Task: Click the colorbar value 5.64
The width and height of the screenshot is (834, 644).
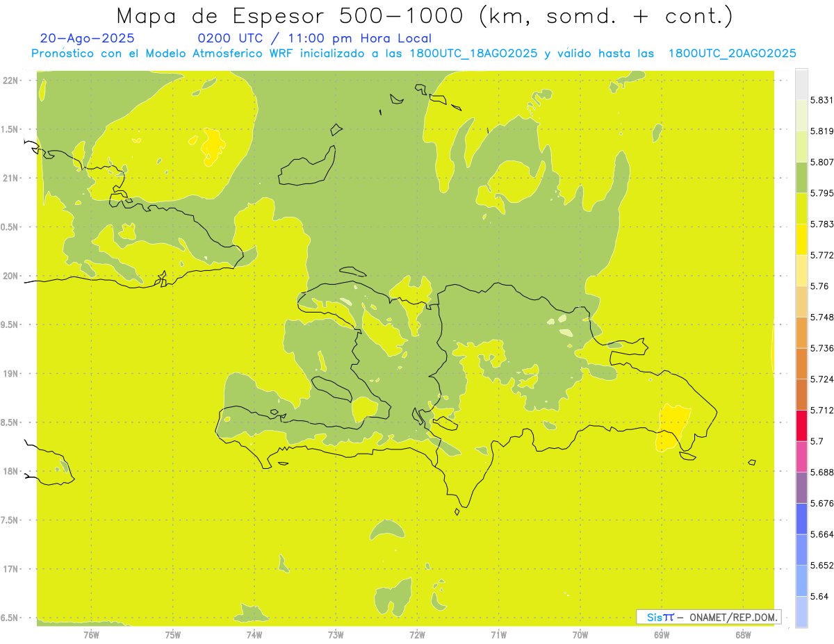Action: click(x=819, y=596)
